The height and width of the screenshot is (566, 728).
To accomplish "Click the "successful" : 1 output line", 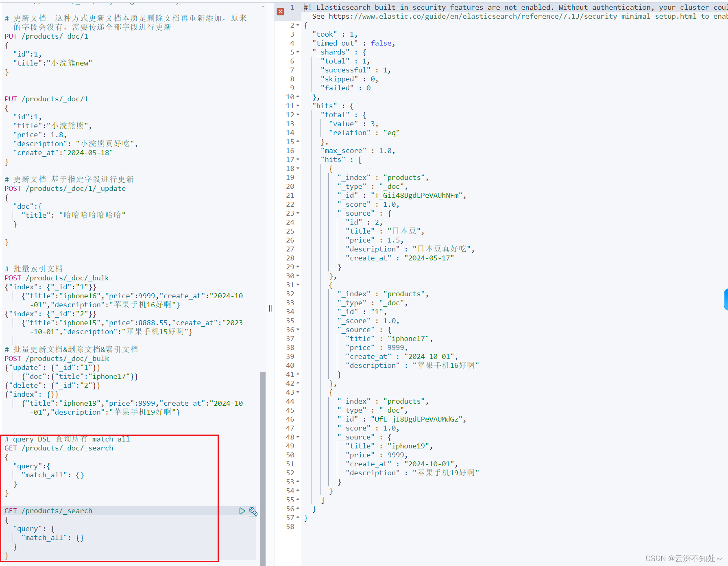I will pyautogui.click(x=356, y=70).
